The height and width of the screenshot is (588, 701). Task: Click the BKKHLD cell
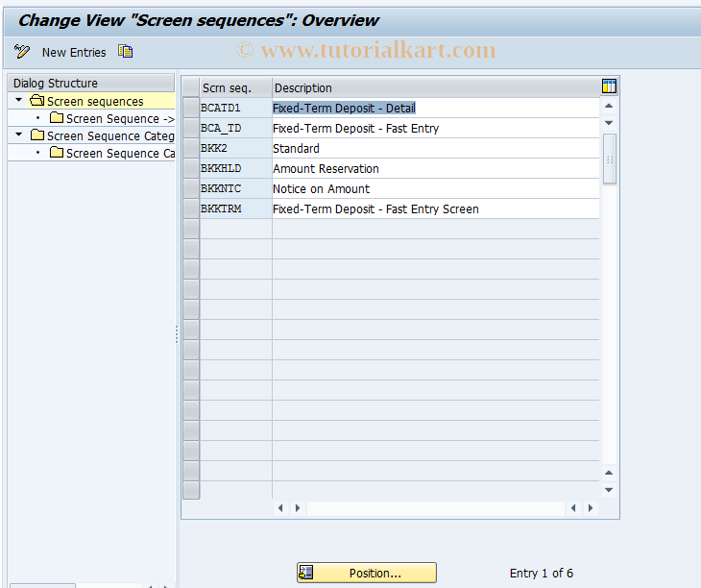point(235,168)
